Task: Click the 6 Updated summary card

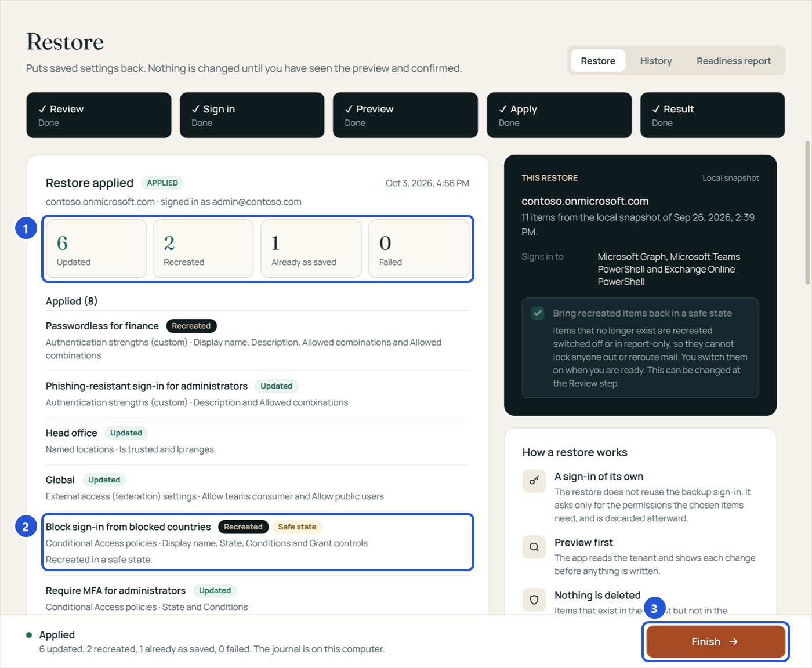Action: coord(96,249)
